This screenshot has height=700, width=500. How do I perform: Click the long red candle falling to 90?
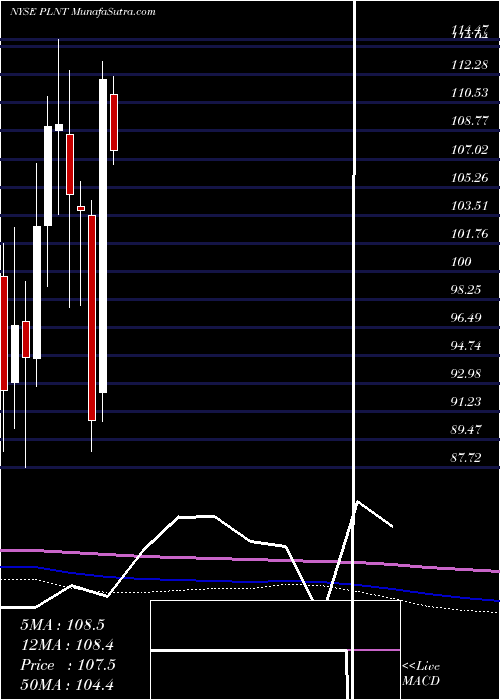click(x=92, y=318)
